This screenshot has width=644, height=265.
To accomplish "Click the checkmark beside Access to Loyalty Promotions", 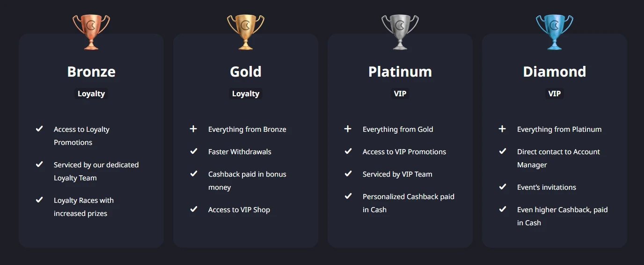I will (39, 129).
